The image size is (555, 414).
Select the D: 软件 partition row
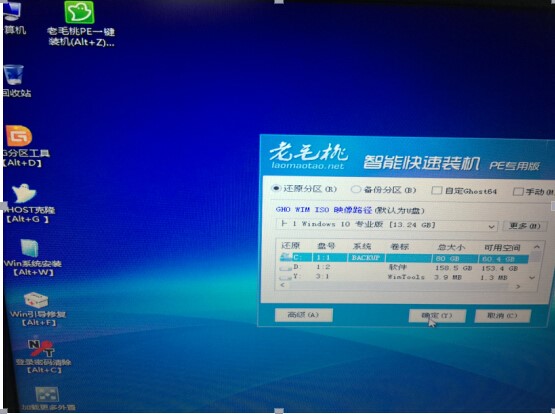pyautogui.click(x=404, y=268)
